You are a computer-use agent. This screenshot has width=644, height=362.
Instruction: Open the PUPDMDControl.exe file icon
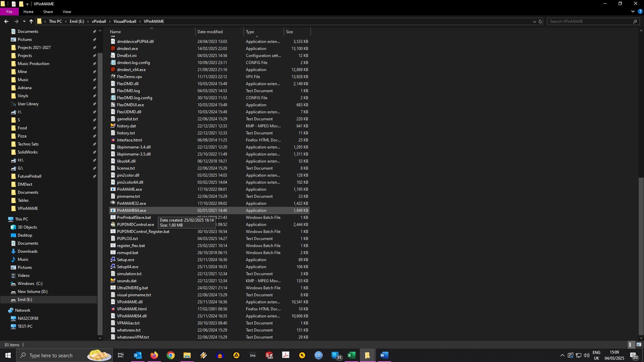coord(113,225)
